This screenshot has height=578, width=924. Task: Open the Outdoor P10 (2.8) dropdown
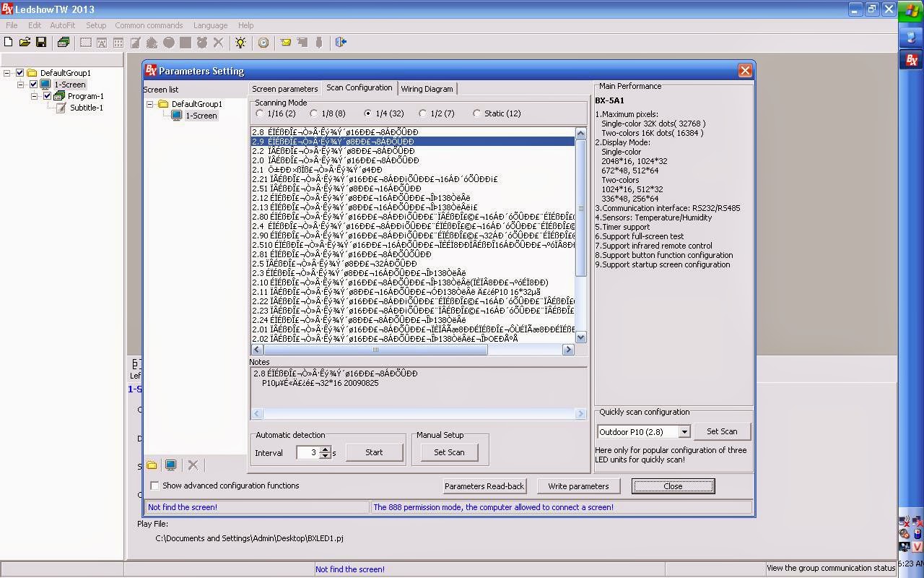tap(684, 431)
